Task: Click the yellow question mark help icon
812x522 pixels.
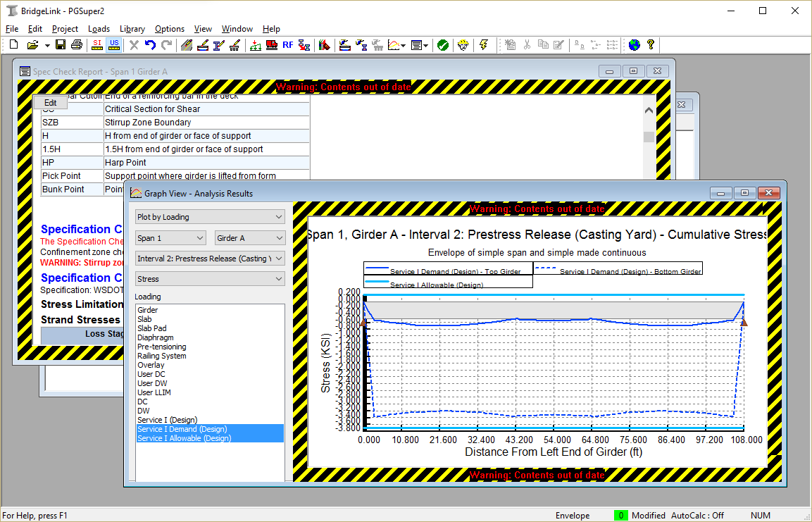Action: (x=651, y=45)
